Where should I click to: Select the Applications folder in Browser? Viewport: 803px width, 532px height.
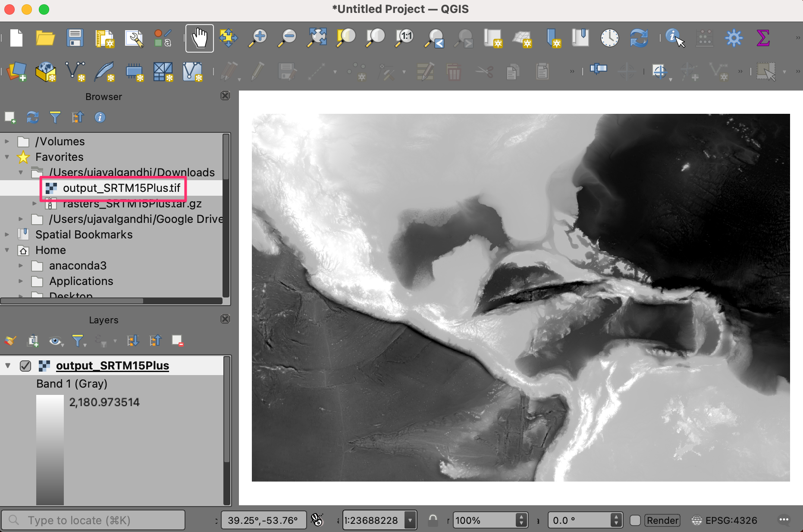click(x=81, y=281)
